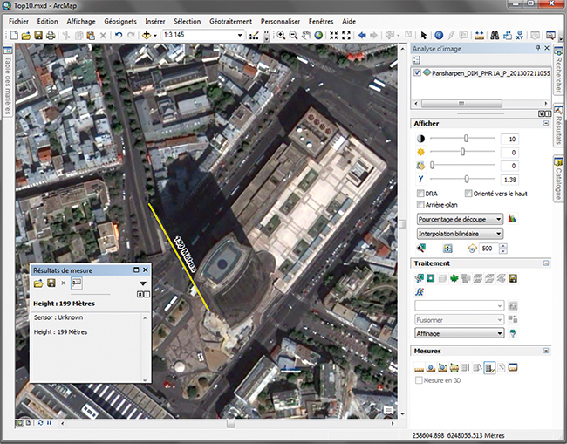Save the map with the diskette icon

tap(38, 35)
